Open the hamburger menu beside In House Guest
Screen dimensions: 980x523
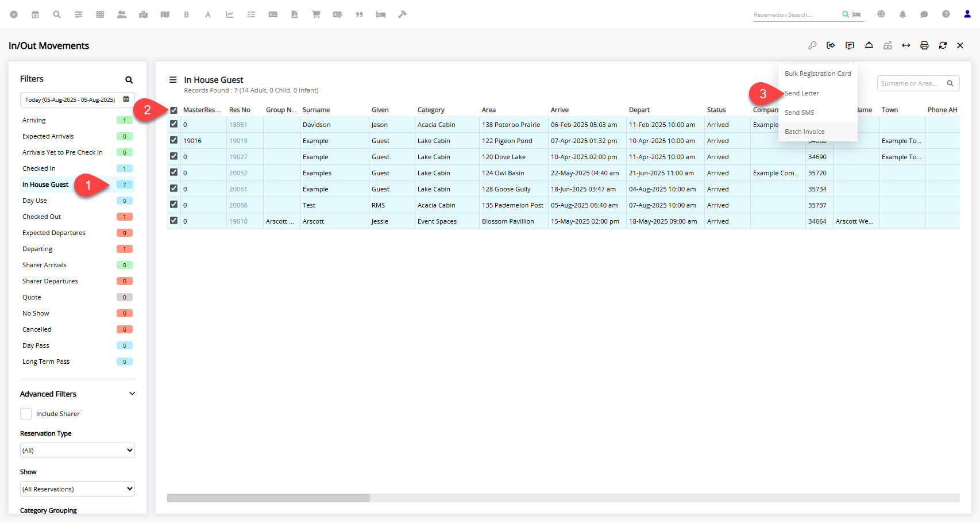[173, 80]
